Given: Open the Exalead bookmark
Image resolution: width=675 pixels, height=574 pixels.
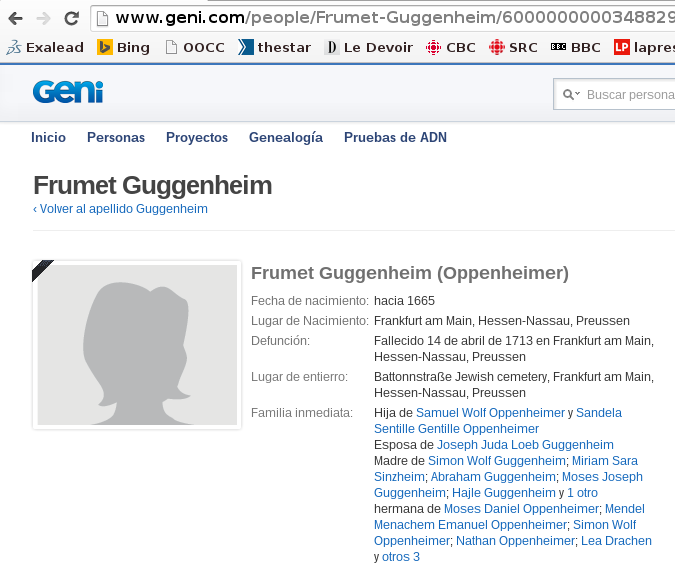Looking at the screenshot, I should tap(45, 47).
